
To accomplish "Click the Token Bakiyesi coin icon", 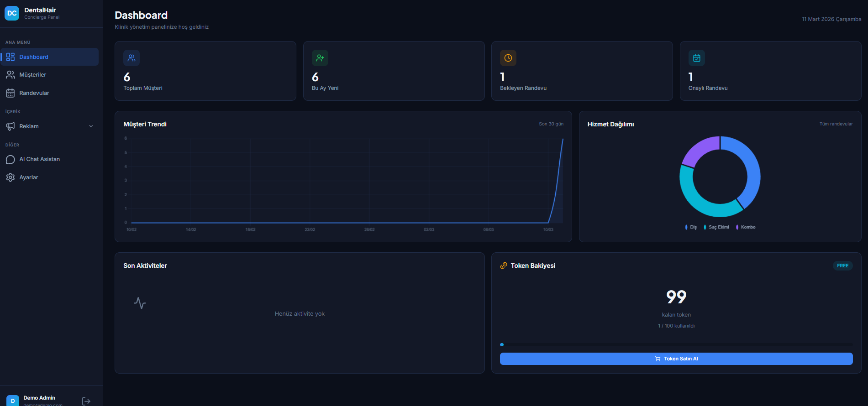I will click(504, 265).
